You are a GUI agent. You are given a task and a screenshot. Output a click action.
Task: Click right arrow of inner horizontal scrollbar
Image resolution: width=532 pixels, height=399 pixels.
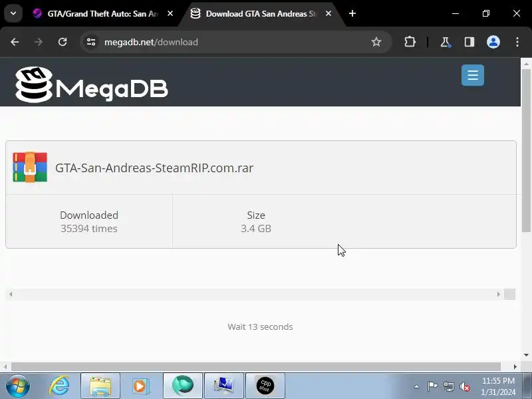pos(498,294)
